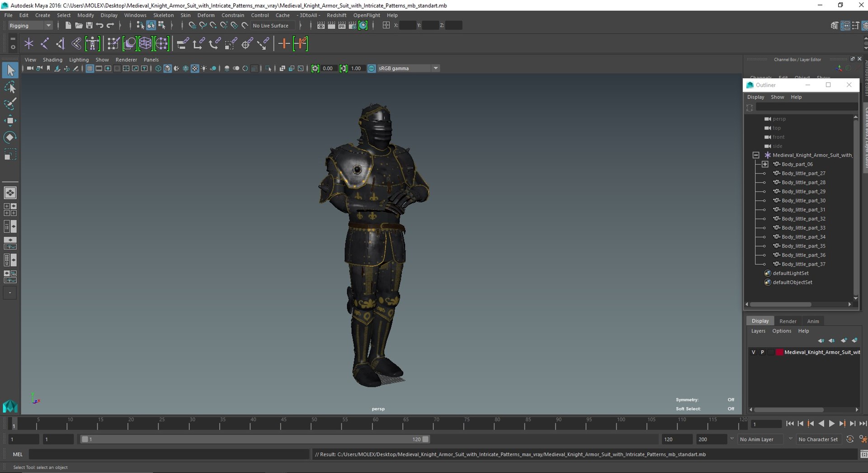Toggle layer playback P box
The height and width of the screenshot is (473, 868).
762,352
